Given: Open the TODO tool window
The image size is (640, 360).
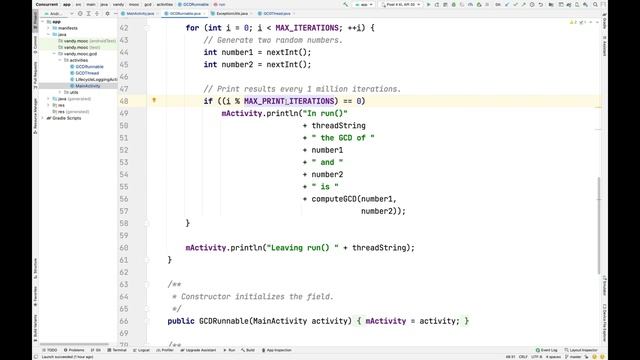Looking at the screenshot, I should pos(50,350).
